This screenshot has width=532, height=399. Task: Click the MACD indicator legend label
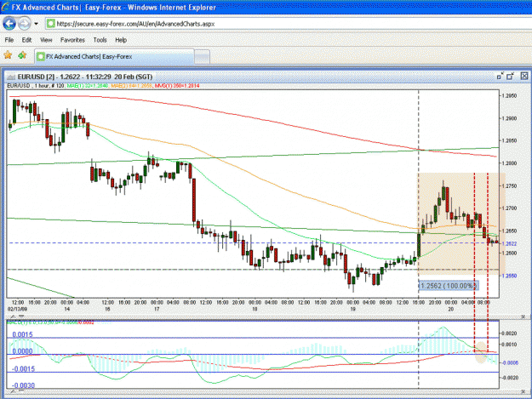coord(50,322)
